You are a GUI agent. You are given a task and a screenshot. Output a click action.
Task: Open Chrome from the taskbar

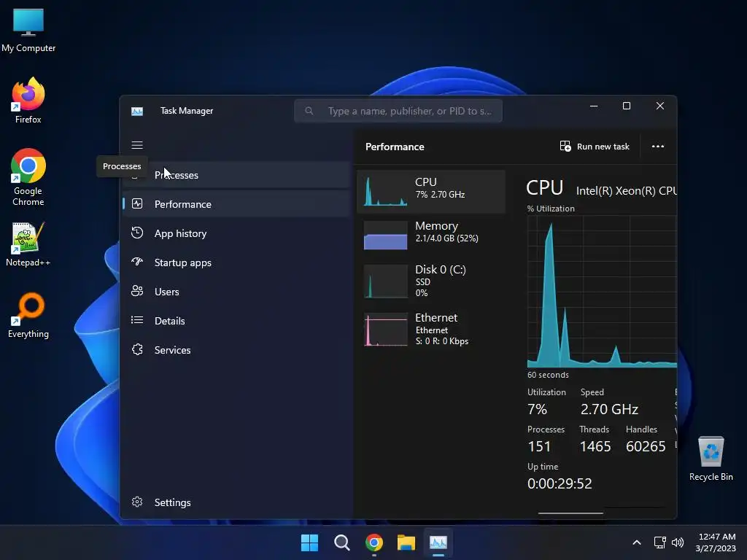pyautogui.click(x=374, y=542)
